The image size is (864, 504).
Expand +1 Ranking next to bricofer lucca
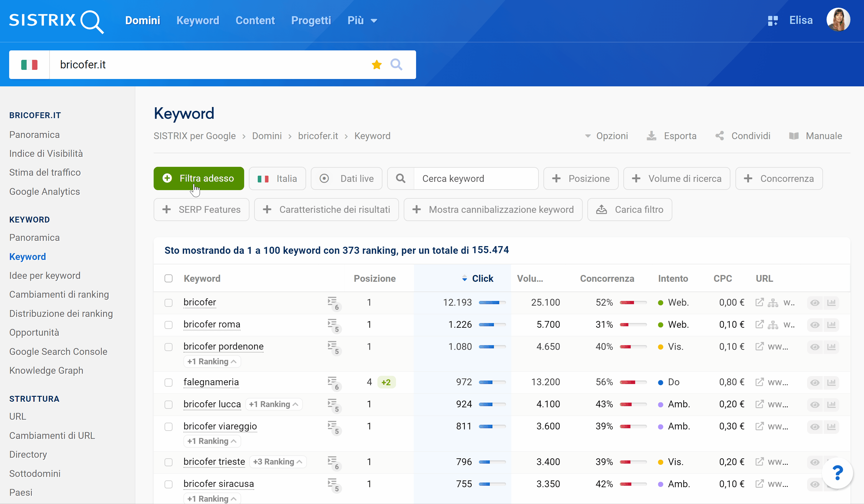274,404
